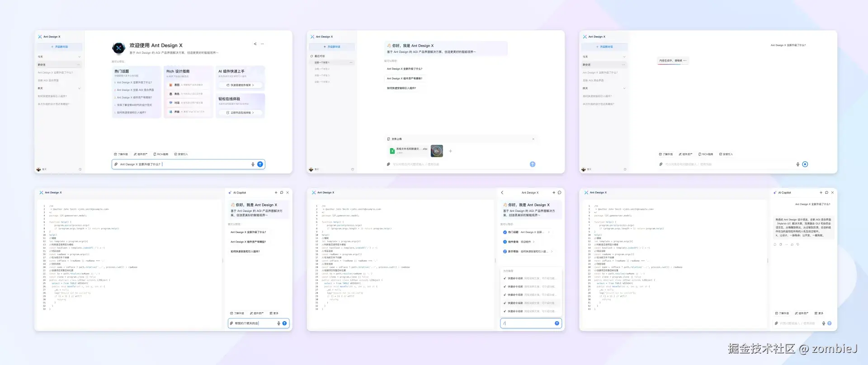Send message in bottom-left Copilot input
868x365 pixels.
(x=284, y=323)
